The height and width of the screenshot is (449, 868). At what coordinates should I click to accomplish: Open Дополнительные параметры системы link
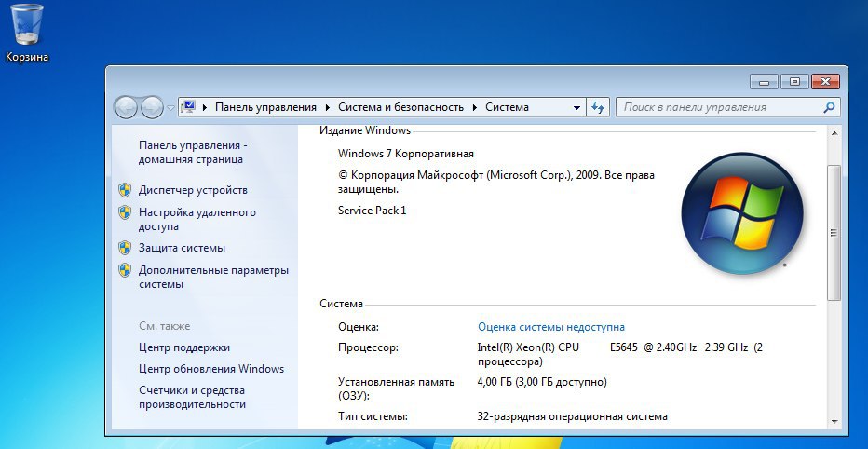[x=213, y=278]
